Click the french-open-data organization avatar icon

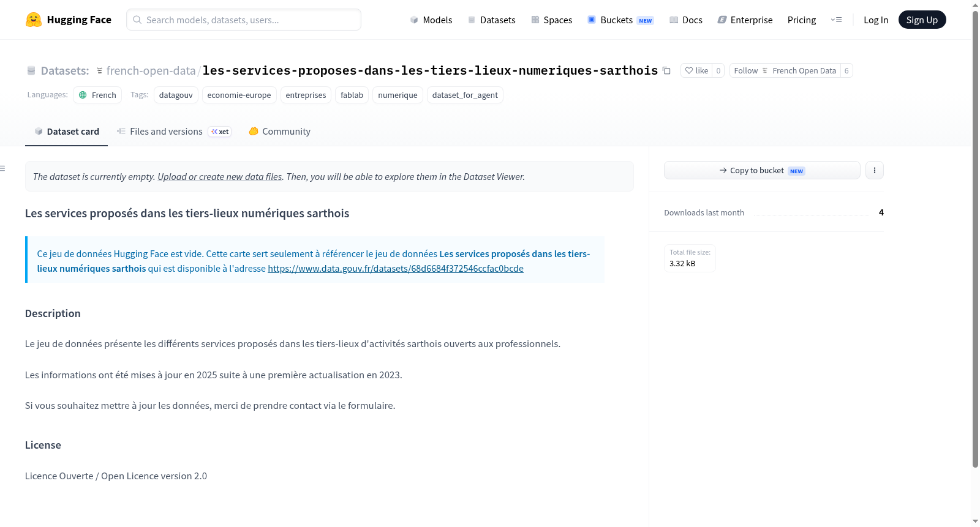[99, 70]
